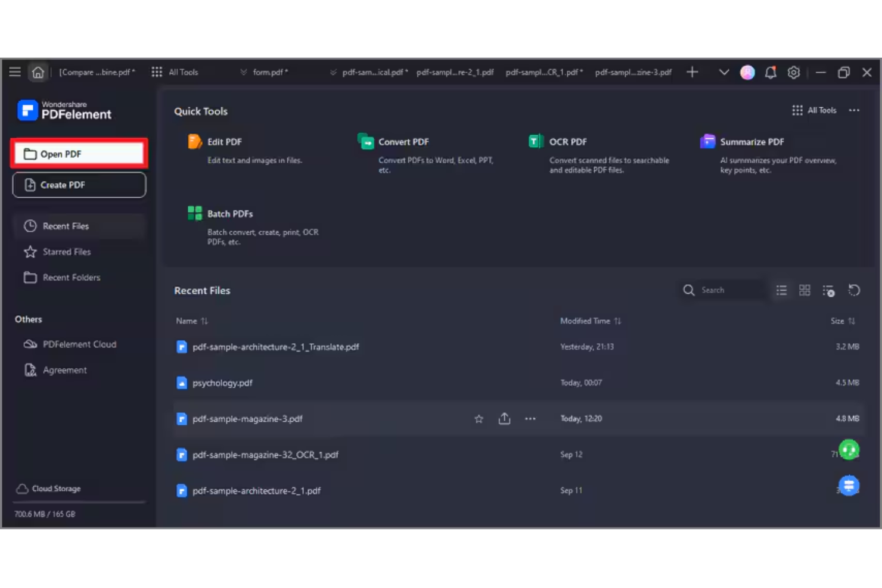Star the pdf-sample-magazine-3.pdf file
The width and height of the screenshot is (882, 588).
479,418
